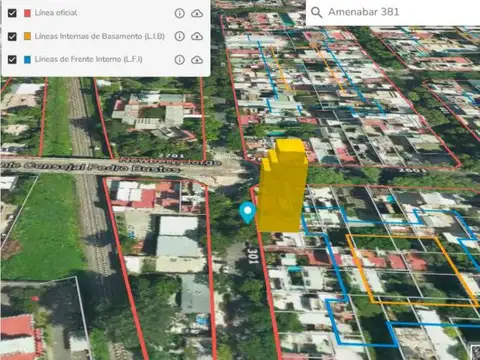The height and width of the screenshot is (360, 480).
Task: Click the search magnifier icon
Action: coord(316,12)
